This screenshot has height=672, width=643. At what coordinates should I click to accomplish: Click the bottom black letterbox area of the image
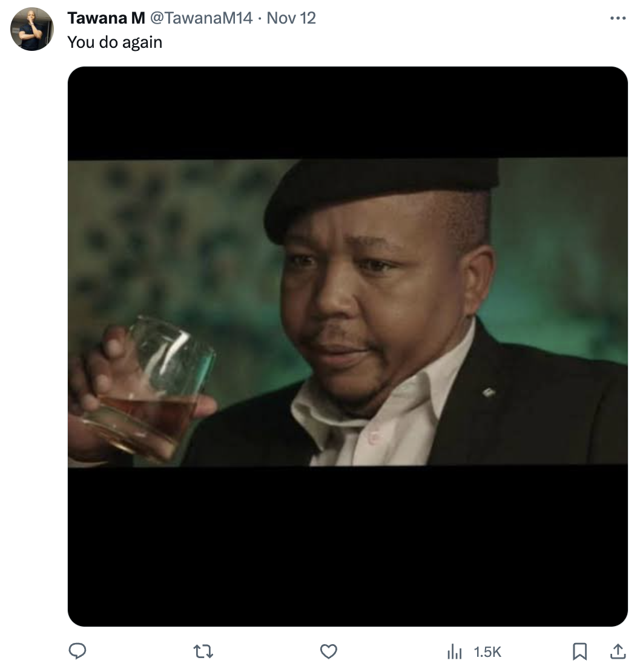(x=348, y=546)
